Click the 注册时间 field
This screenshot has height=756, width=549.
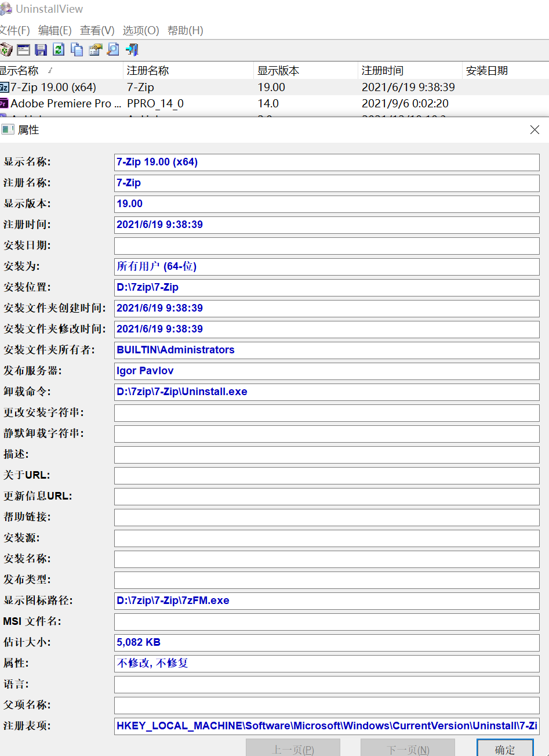327,225
